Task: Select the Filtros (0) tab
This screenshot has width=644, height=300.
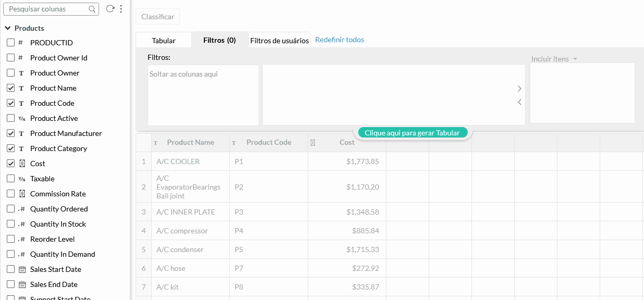Action: [x=220, y=40]
